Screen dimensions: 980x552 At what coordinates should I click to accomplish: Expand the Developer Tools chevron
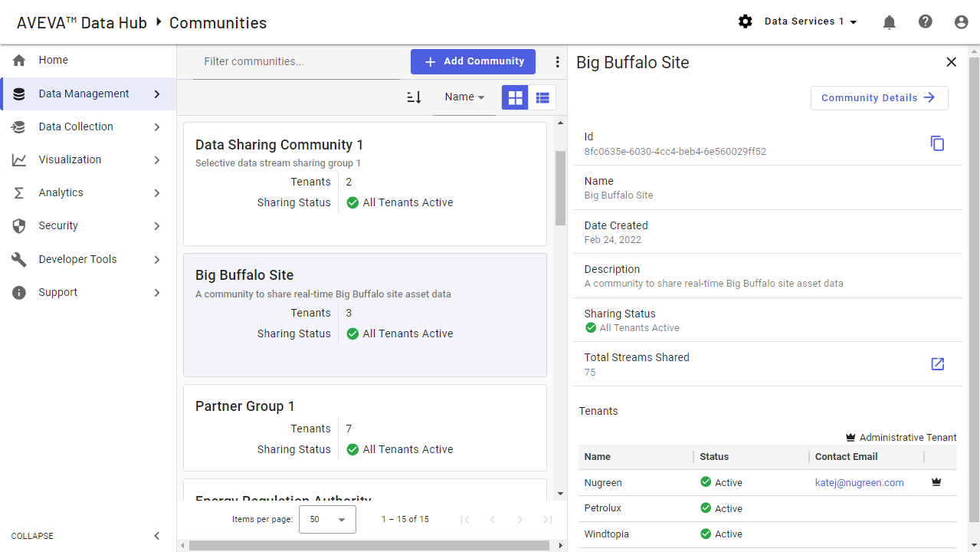click(x=157, y=259)
